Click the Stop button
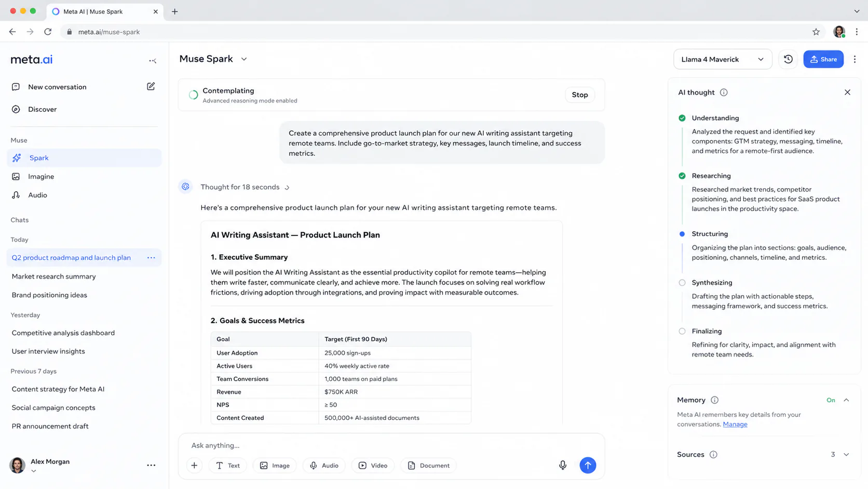The width and height of the screenshot is (868, 489). coord(580,95)
